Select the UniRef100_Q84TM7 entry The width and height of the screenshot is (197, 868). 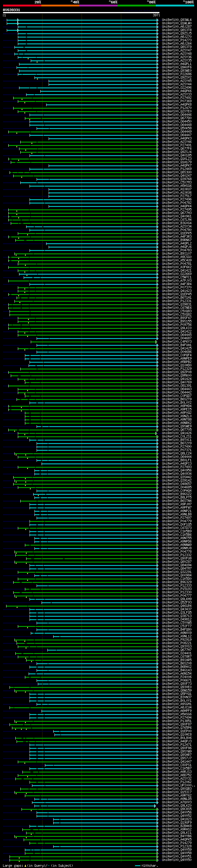(x=177, y=569)
